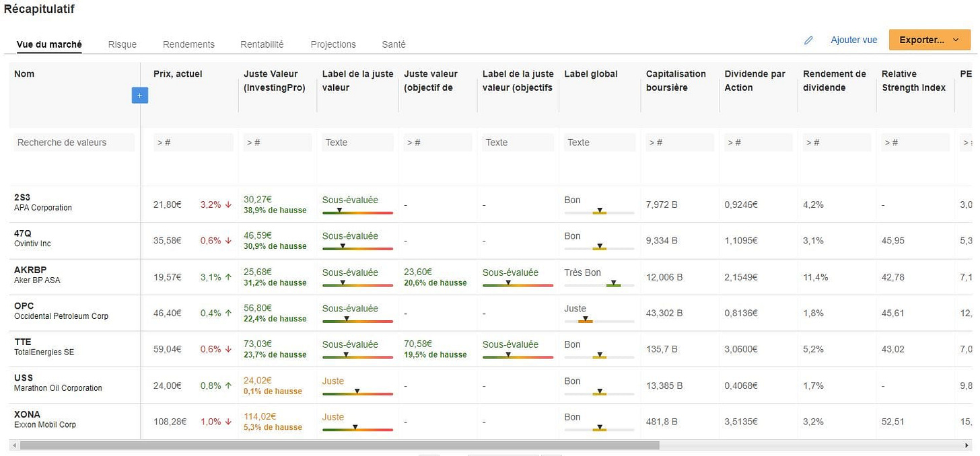Click the Recherche de valeurs search field
Viewport: 980px width, 456px height.
(75, 143)
